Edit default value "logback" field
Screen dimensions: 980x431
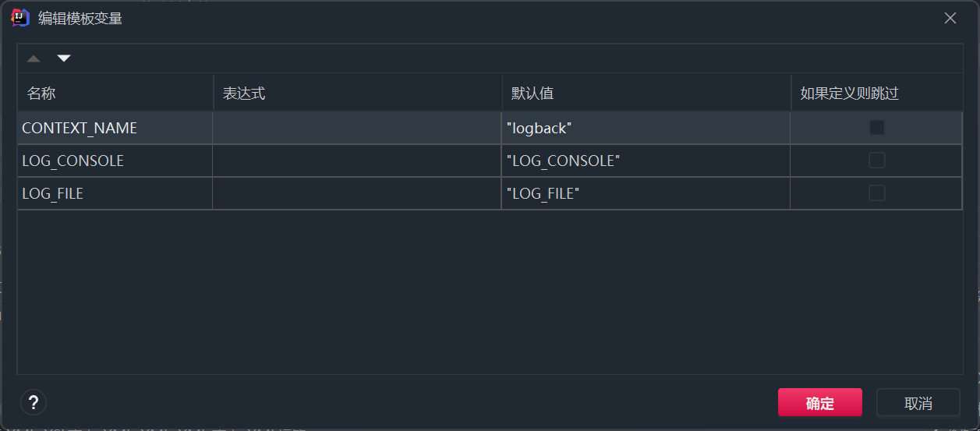[x=646, y=128]
